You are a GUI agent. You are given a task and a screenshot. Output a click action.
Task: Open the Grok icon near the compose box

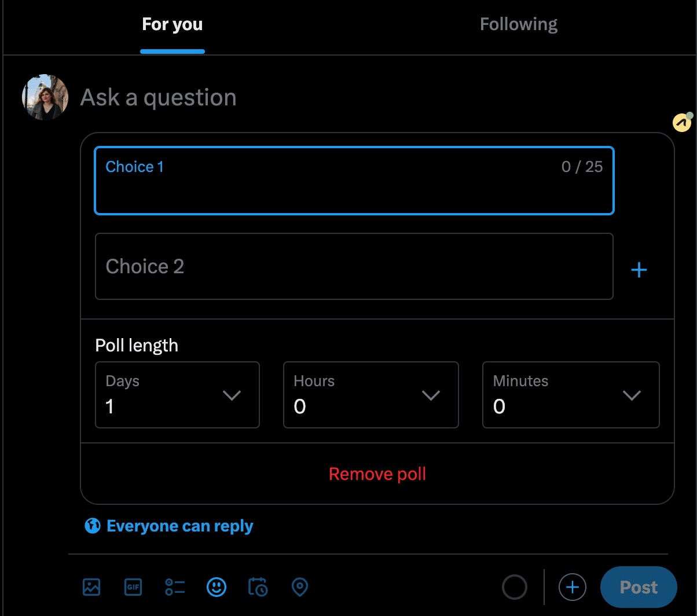[x=681, y=122]
